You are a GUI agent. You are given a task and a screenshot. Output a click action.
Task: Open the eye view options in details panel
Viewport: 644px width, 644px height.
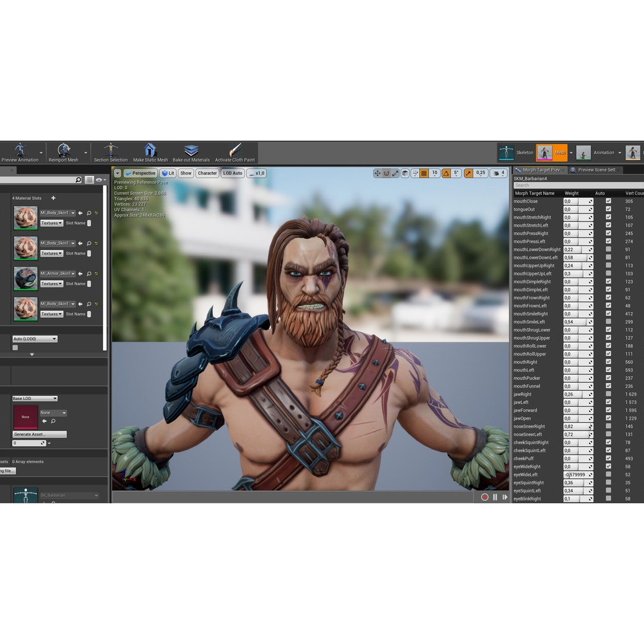pyautogui.click(x=101, y=180)
